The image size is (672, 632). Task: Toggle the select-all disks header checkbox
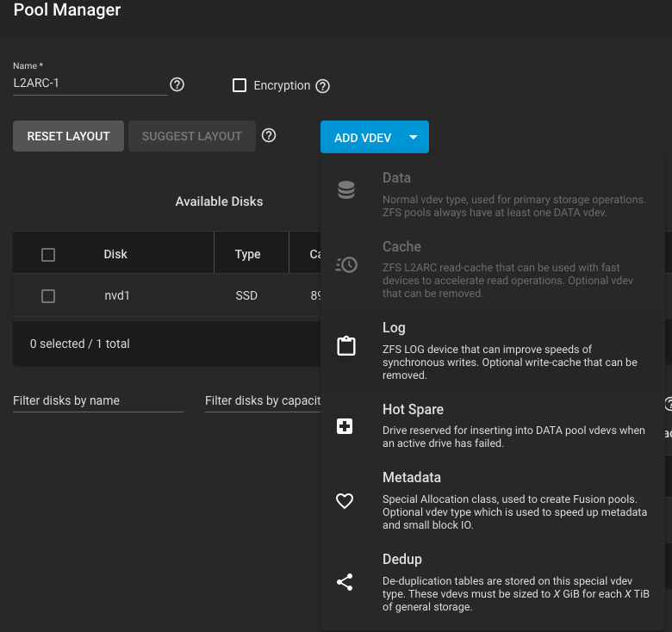(48, 254)
